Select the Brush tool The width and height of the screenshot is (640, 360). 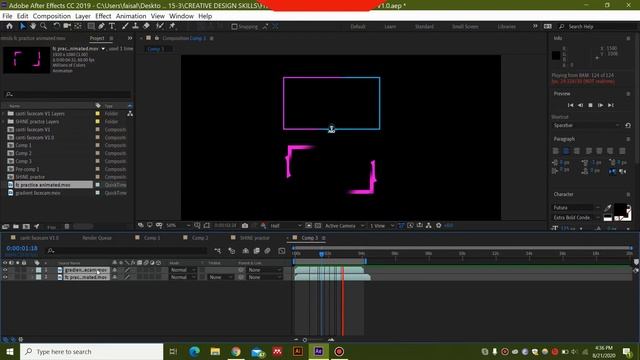(125, 26)
